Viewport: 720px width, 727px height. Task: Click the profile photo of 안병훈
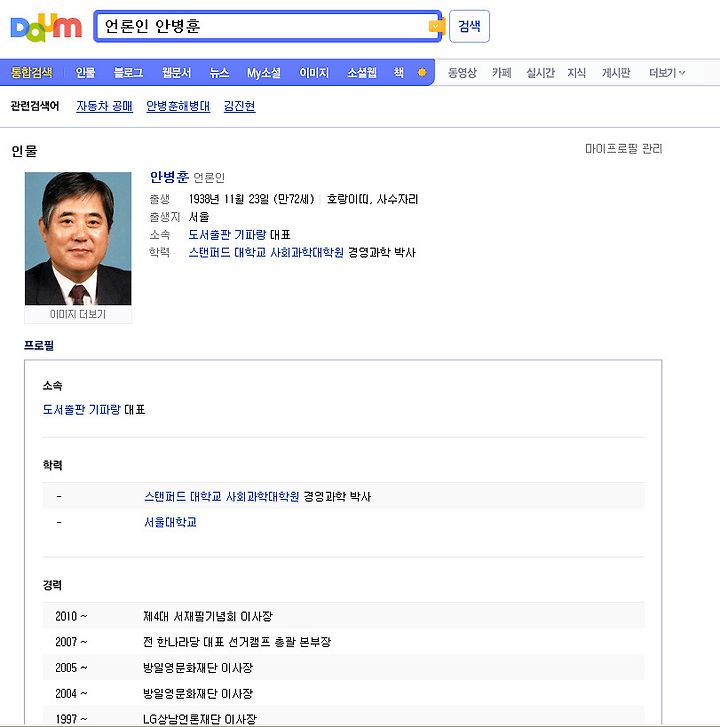click(78, 238)
